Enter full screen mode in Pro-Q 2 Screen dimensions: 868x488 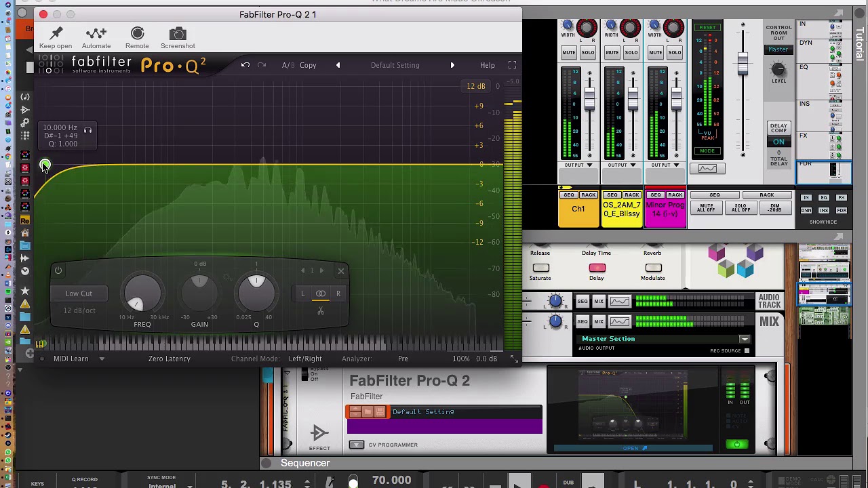pyautogui.click(x=512, y=65)
